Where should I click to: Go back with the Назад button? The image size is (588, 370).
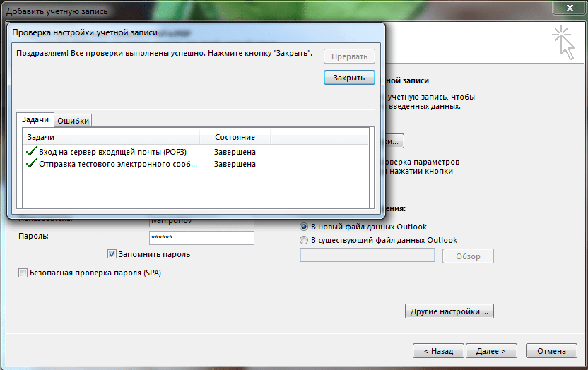438,351
